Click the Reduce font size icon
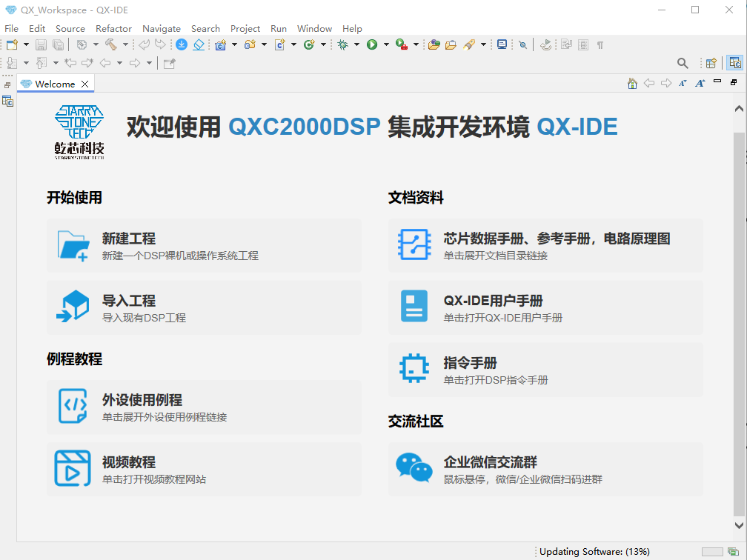The width and height of the screenshot is (747, 560). click(x=683, y=83)
